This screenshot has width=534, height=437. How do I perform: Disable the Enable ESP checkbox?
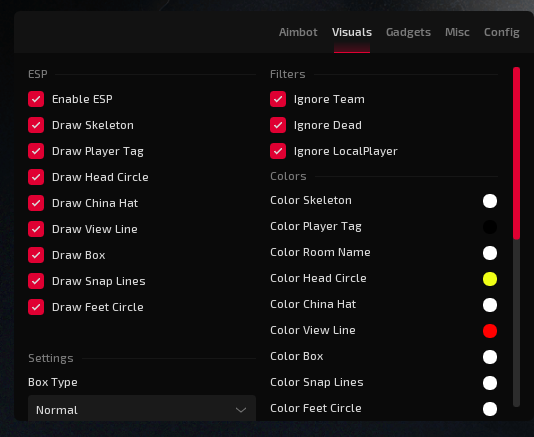pyautogui.click(x=36, y=99)
